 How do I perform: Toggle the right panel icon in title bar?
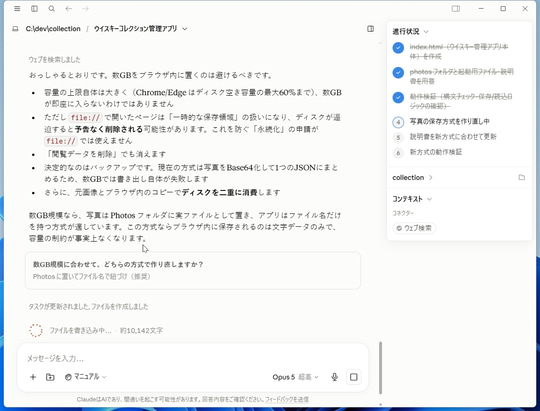tap(456, 9)
